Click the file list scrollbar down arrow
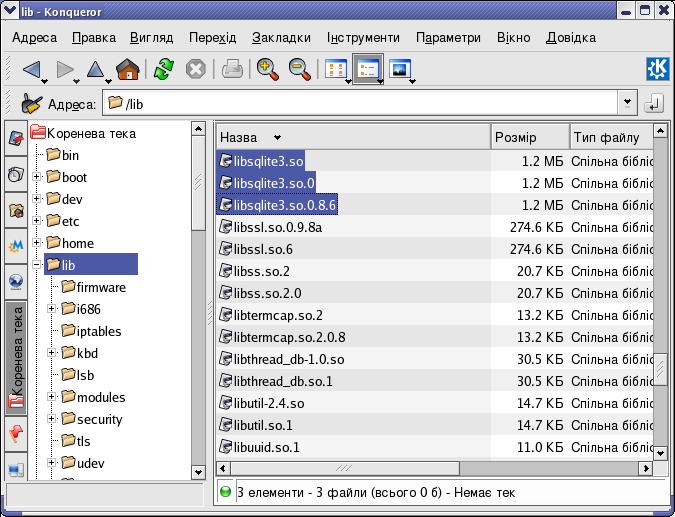 click(x=660, y=453)
